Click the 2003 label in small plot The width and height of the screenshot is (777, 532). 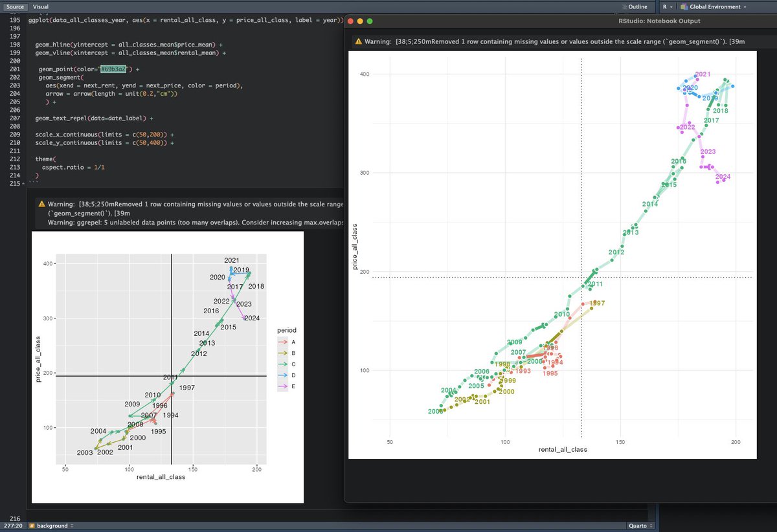click(85, 452)
